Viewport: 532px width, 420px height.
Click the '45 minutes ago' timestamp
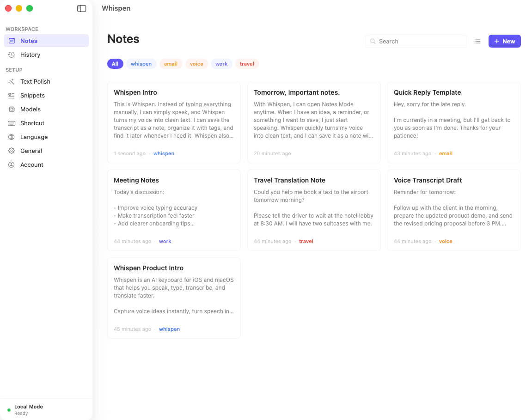pos(132,329)
